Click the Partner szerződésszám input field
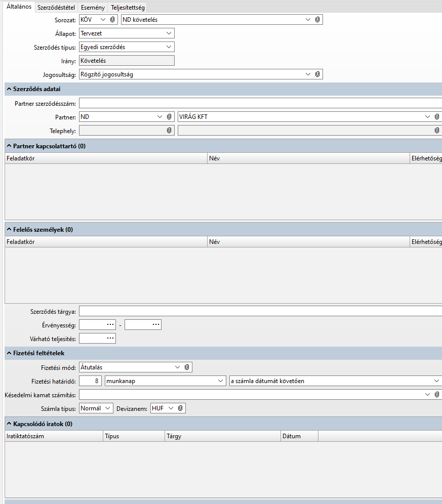The image size is (442, 504). point(261,103)
